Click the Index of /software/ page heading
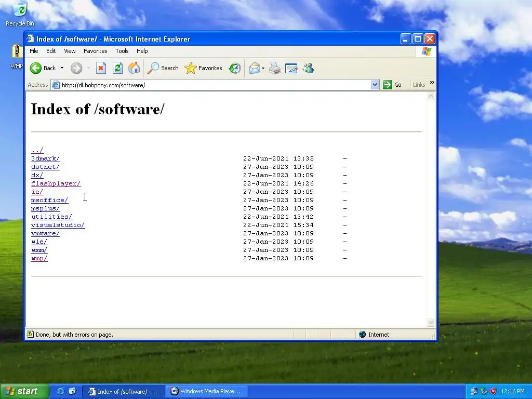The height and width of the screenshot is (399, 532). [98, 109]
